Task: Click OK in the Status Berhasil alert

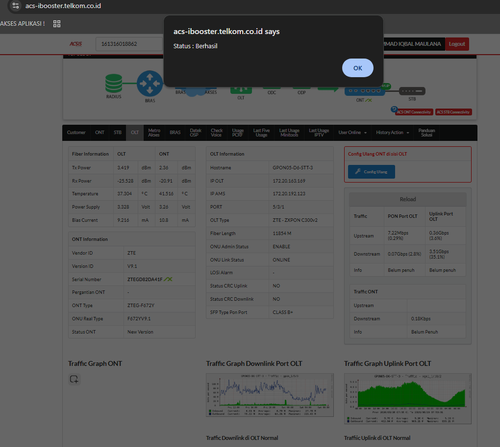Action: click(x=358, y=68)
